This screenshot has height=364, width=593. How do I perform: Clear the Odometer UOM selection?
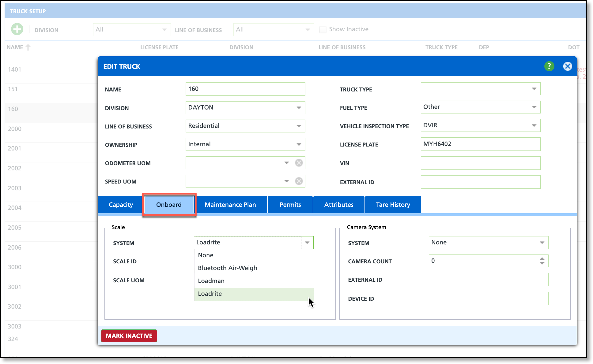pyautogui.click(x=299, y=163)
